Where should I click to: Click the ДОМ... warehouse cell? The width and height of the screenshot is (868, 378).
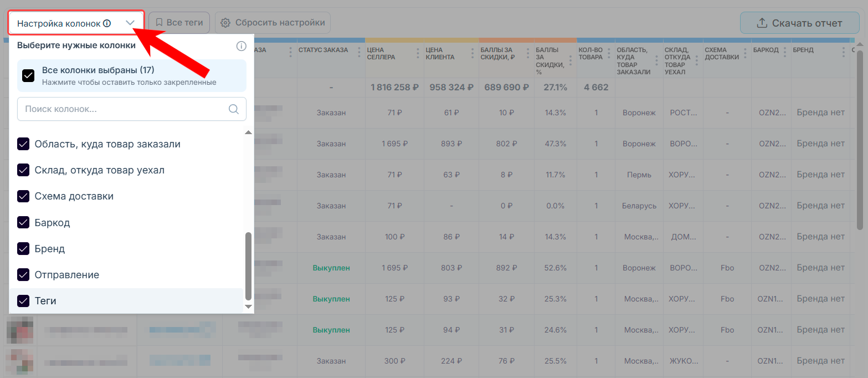[x=684, y=237]
